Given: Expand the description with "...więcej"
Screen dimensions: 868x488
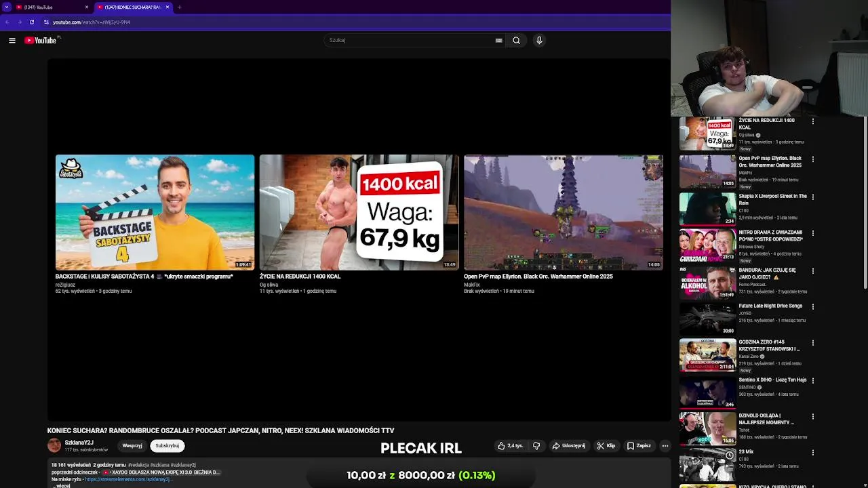Looking at the screenshot, I should (x=62, y=485).
